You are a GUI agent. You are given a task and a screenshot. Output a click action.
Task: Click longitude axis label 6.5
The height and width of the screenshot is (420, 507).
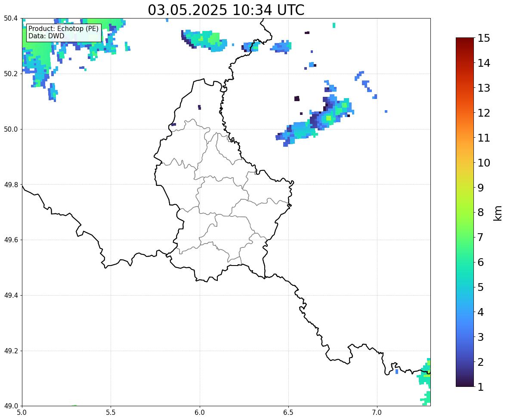point(288,413)
